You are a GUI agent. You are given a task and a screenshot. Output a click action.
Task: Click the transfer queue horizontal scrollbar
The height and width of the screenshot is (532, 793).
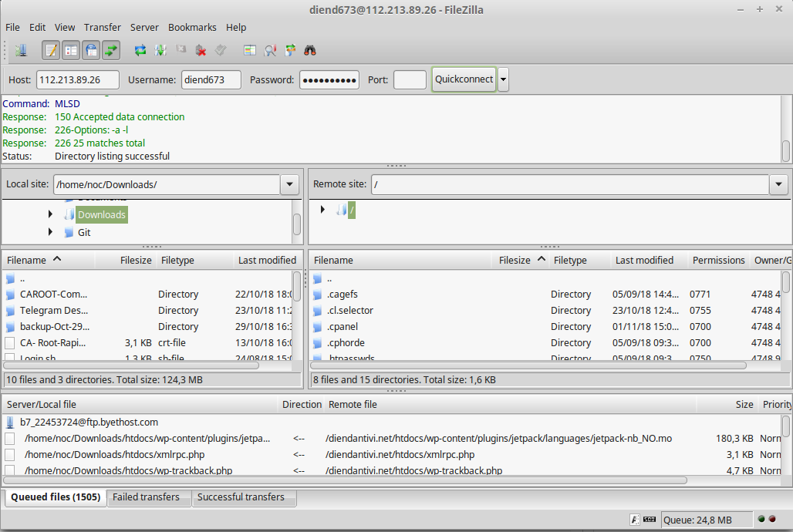pyautogui.click(x=346, y=480)
